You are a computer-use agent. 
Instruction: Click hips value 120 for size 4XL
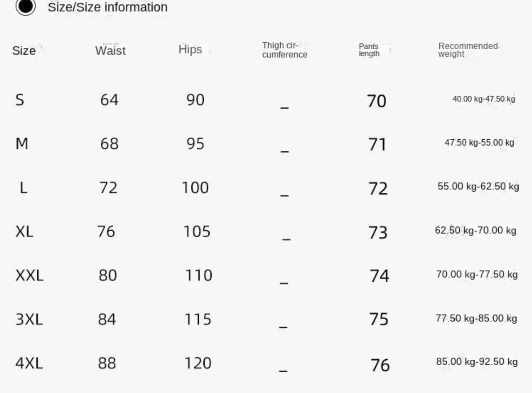tap(198, 363)
